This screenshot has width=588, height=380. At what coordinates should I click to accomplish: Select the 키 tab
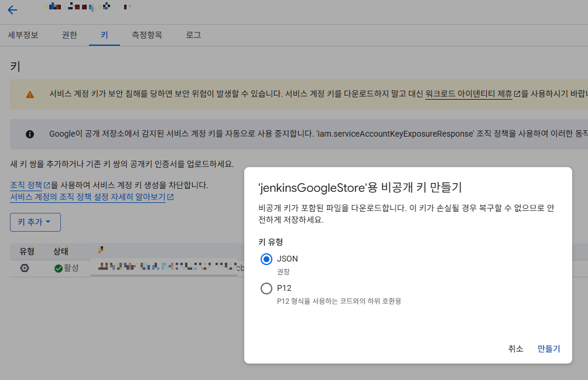104,35
